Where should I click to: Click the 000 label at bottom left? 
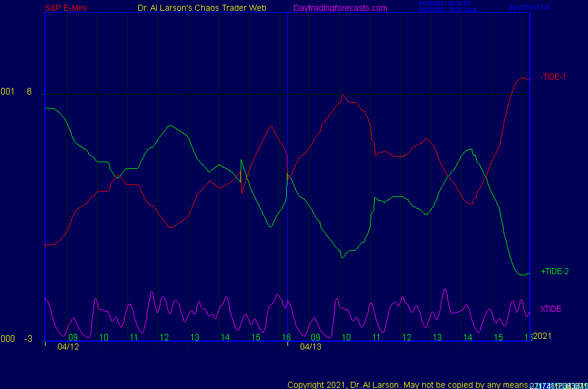pos(7,339)
